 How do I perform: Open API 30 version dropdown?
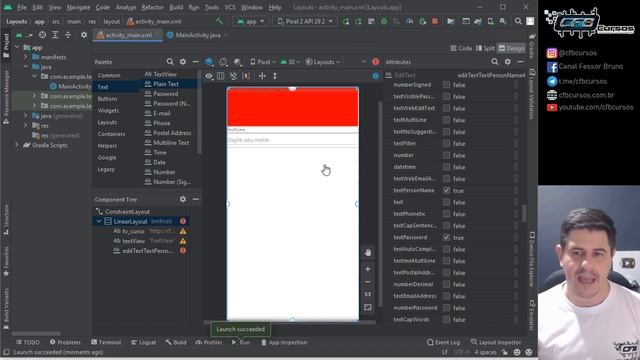[x=290, y=62]
